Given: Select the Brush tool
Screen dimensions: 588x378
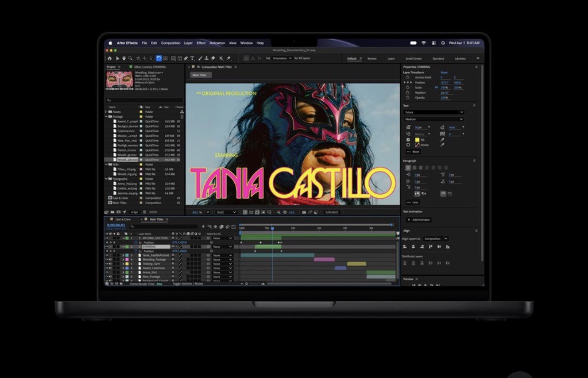Looking at the screenshot, I should [x=200, y=58].
